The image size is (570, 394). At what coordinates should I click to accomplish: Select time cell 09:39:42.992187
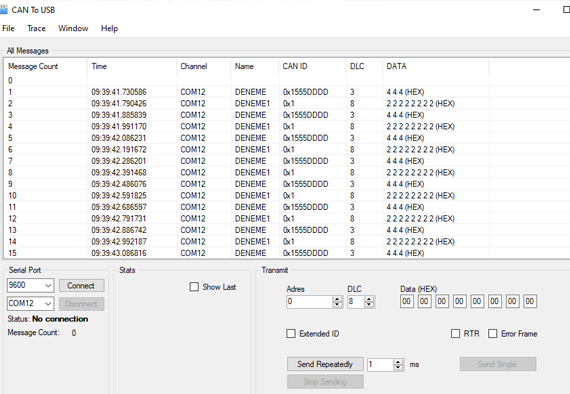(x=119, y=242)
